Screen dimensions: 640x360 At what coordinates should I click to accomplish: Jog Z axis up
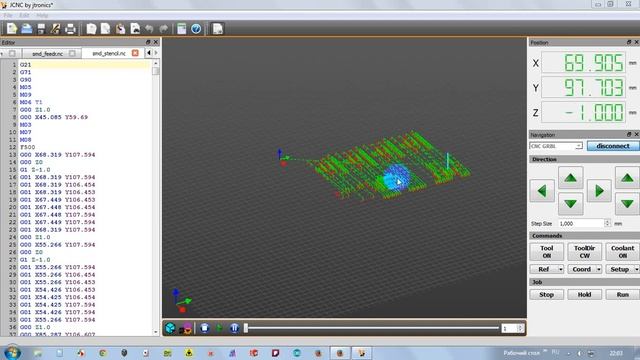[x=627, y=178]
